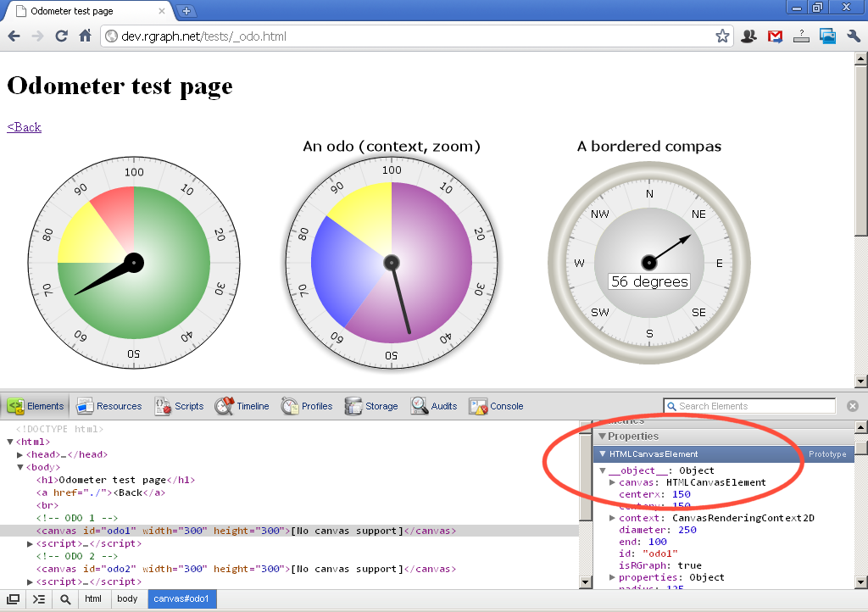Click the Gmail extension icon
The height and width of the screenshot is (612, 868).
(775, 36)
